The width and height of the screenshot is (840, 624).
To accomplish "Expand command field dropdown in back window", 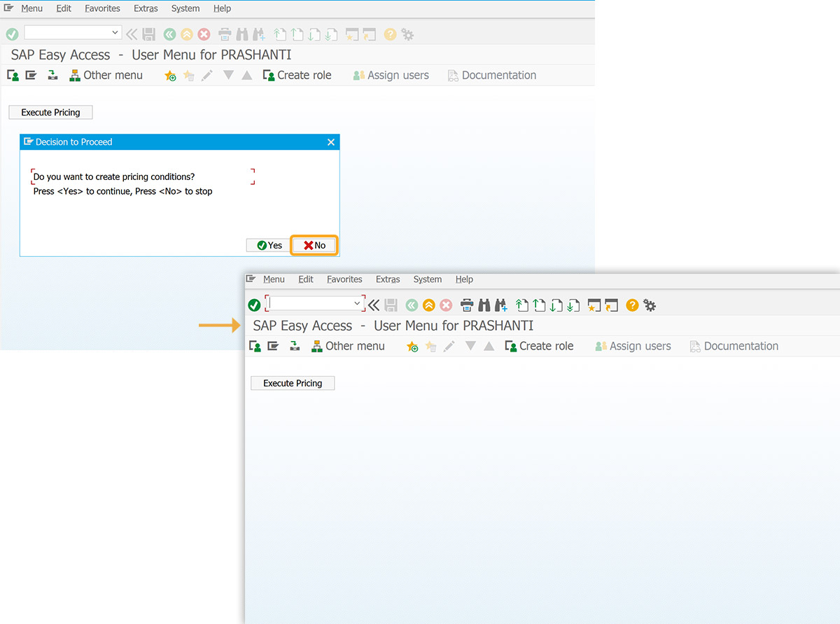I will pyautogui.click(x=115, y=33).
